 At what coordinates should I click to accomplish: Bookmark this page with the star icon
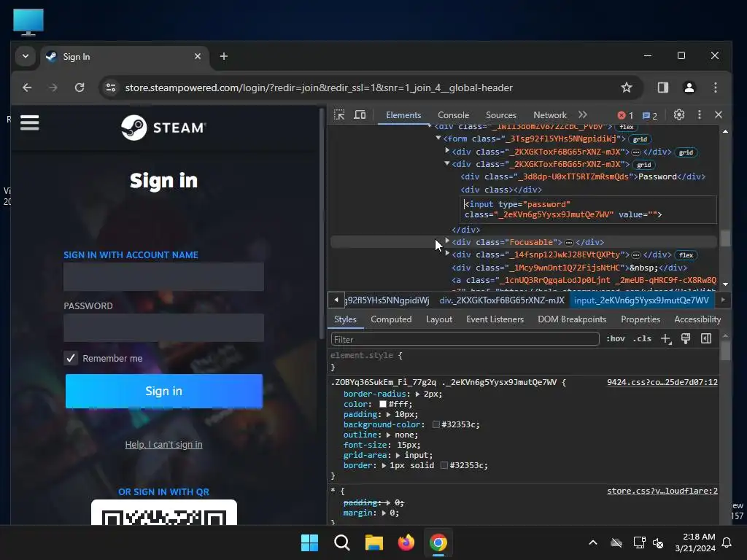627,87
